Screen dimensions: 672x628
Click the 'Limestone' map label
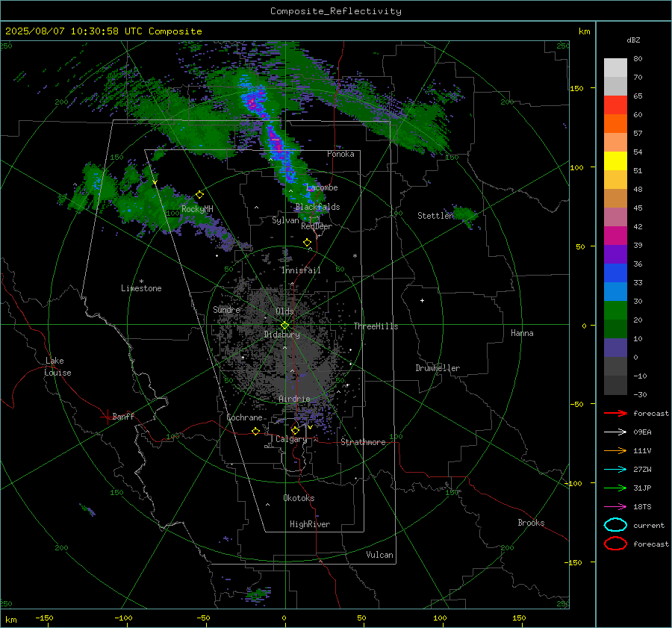141,288
